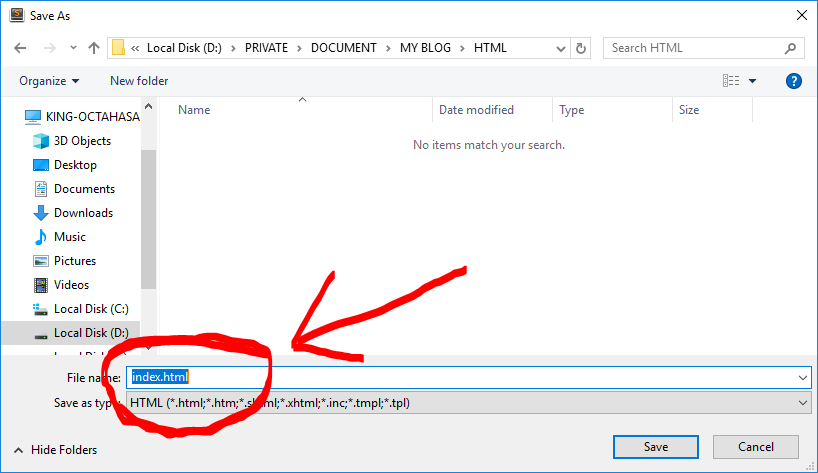Screen dimensions: 818x473
Task: Open Downloads in sidebar
Action: [x=83, y=213]
